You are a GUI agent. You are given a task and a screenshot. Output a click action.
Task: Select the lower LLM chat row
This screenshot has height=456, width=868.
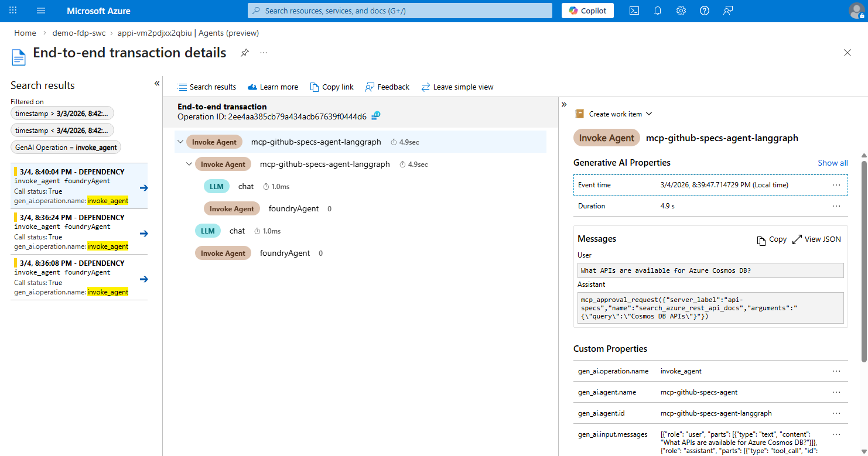(360, 231)
